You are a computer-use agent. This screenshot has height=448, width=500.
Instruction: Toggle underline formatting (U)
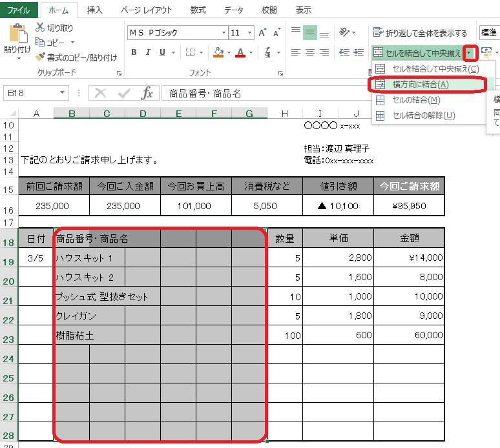click(x=162, y=52)
